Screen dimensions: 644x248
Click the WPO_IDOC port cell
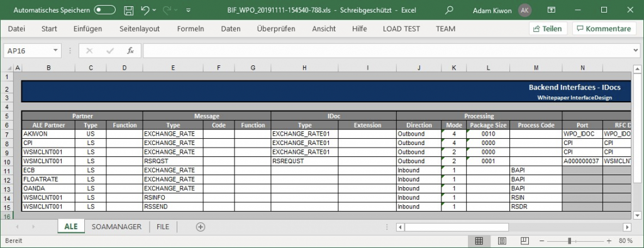582,134
